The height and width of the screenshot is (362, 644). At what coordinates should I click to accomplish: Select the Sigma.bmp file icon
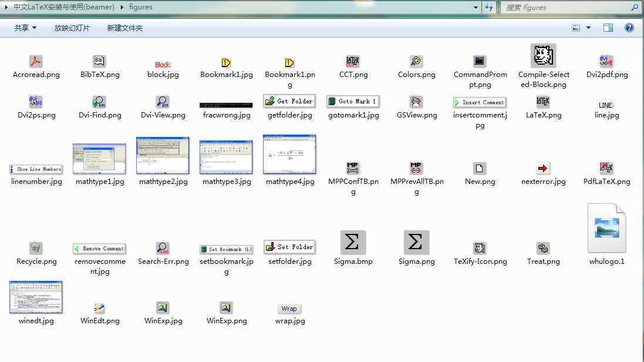pyautogui.click(x=353, y=242)
